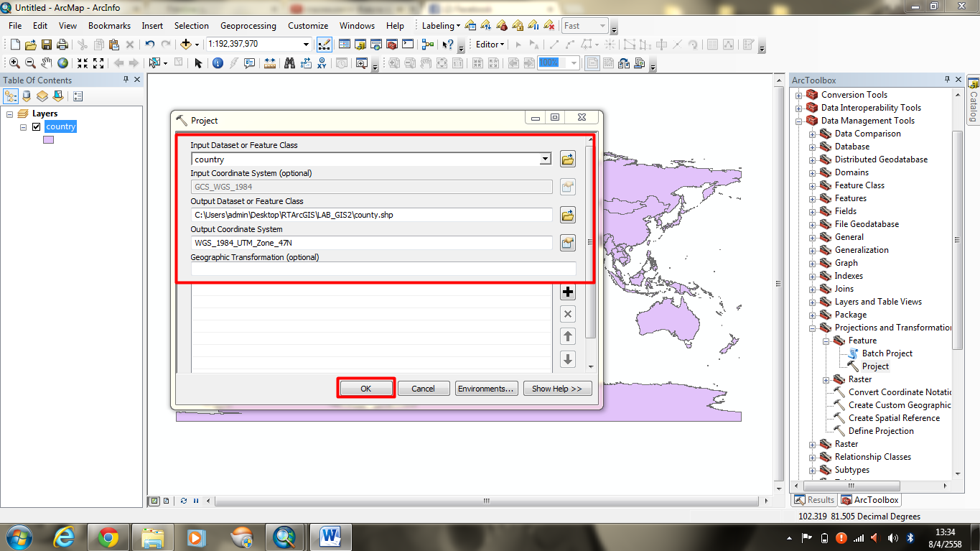980x551 pixels.
Task: Select the Select Elements arrow tool
Action: pos(199,63)
